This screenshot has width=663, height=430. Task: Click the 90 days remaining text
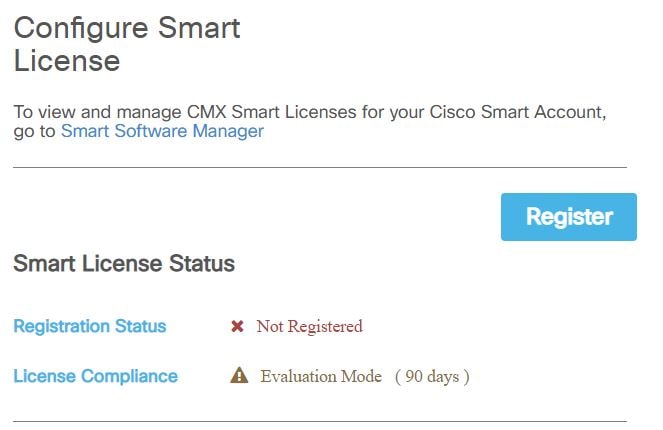point(432,376)
